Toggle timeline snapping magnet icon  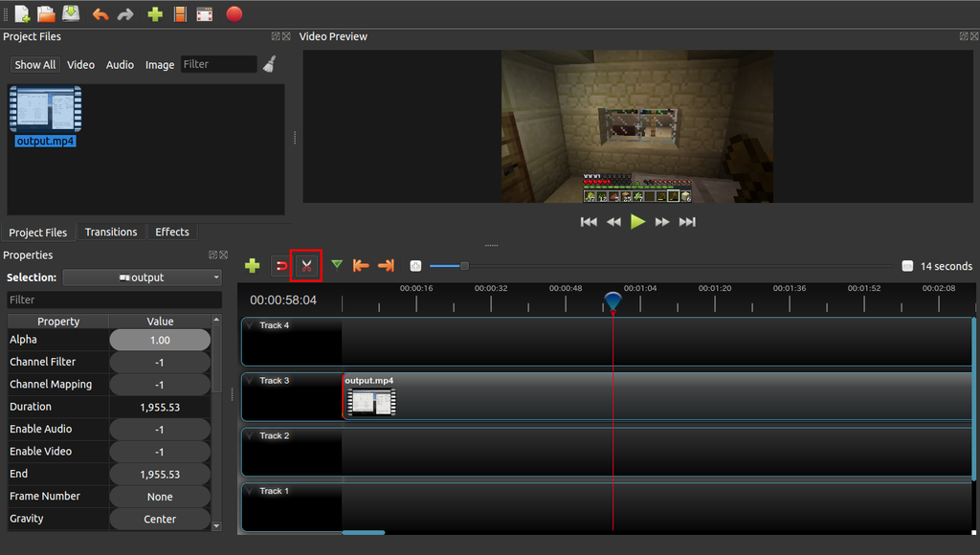click(281, 266)
